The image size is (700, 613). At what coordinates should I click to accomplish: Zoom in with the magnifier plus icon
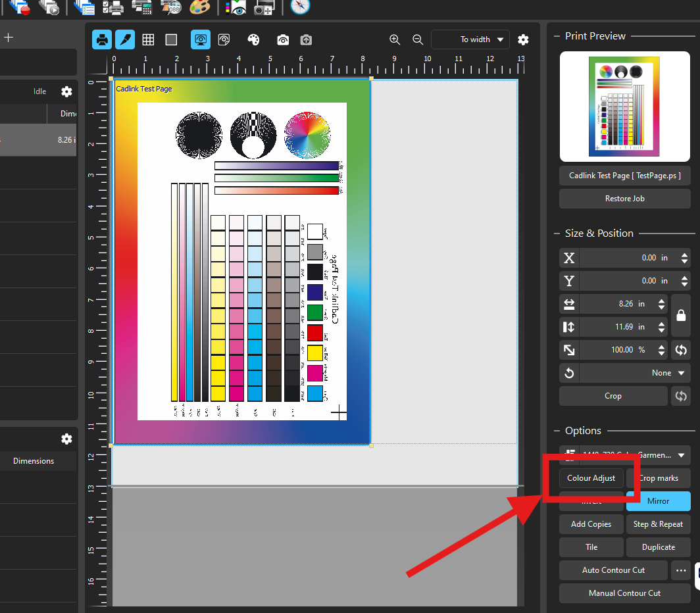coord(395,39)
